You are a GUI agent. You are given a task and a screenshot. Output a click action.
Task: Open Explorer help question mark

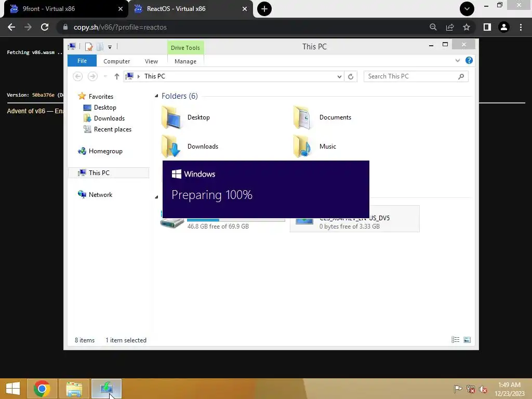click(x=469, y=60)
